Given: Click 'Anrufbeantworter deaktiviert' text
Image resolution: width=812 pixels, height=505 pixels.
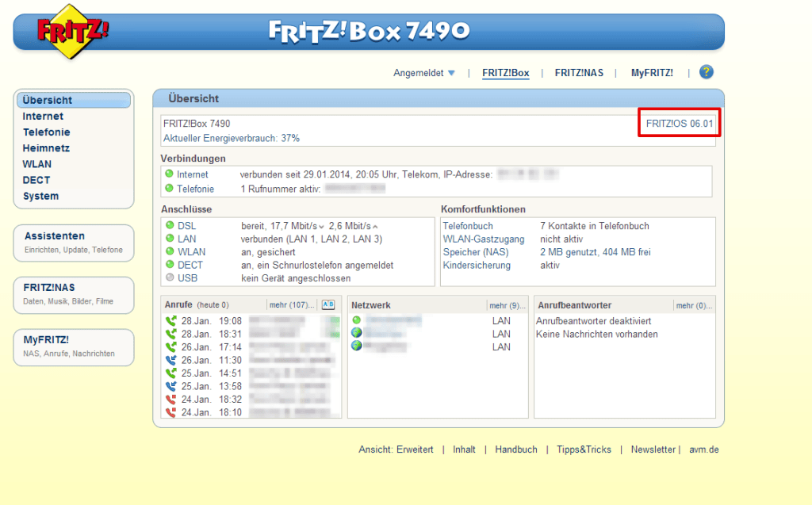Looking at the screenshot, I should click(x=593, y=321).
